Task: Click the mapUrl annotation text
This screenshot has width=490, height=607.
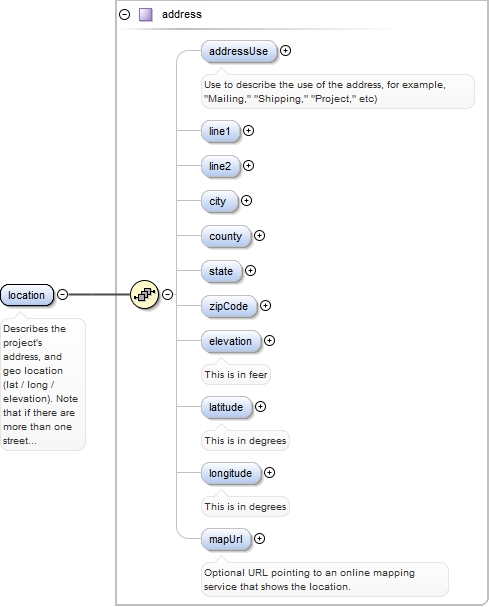Action: pyautogui.click(x=310, y=580)
